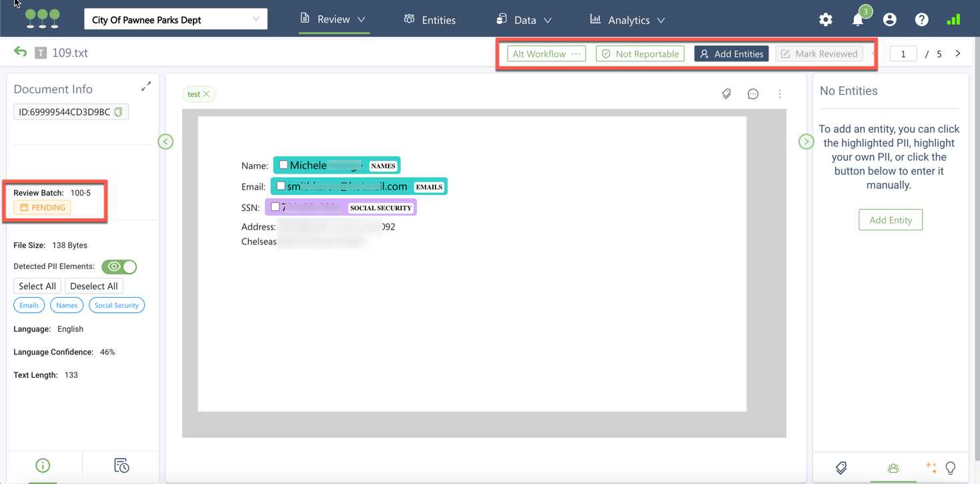Click the back arrow beside 109.txt
This screenshot has height=484, width=980.
point(21,53)
